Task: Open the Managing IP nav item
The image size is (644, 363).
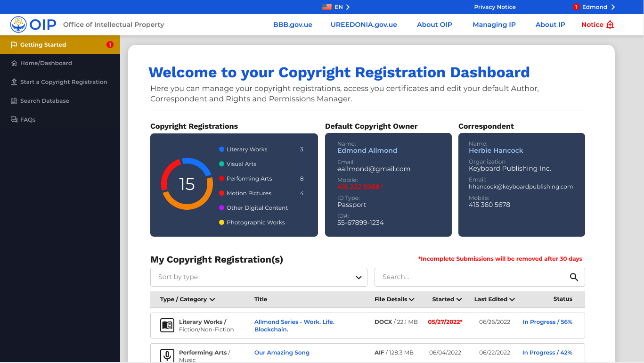Action: pos(494,25)
